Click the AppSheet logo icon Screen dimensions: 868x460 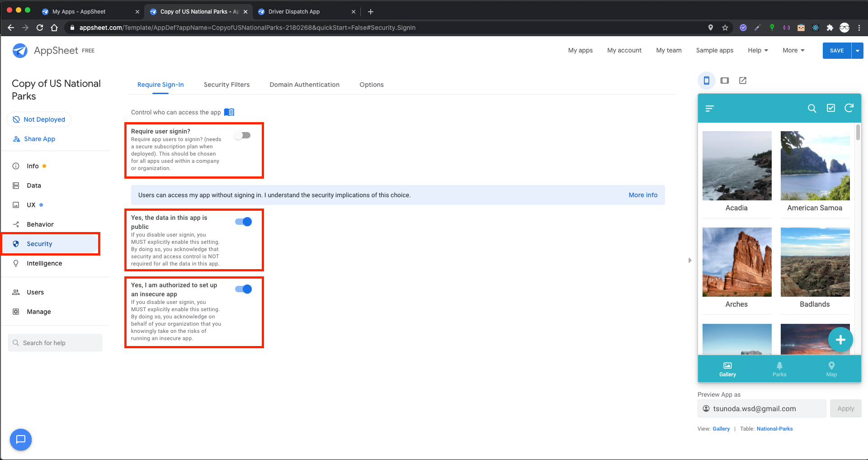[x=20, y=51]
